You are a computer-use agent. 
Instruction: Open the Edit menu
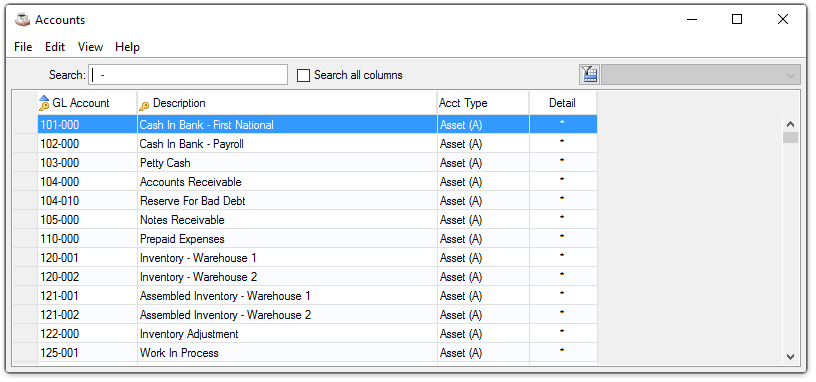tap(55, 47)
